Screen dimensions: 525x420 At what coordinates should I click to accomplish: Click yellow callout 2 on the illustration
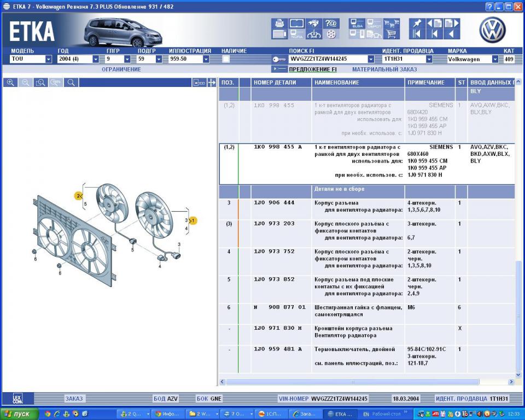click(x=78, y=196)
